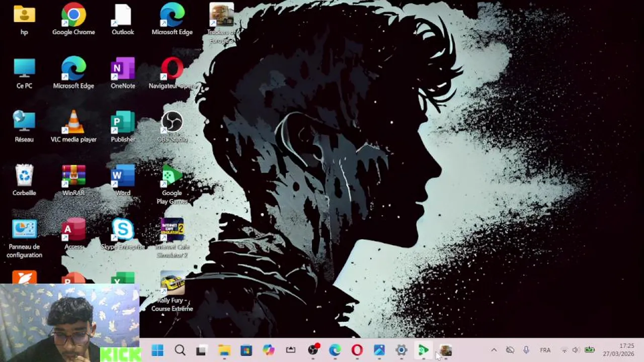Launch the Google Chrome desktop shortcut
Viewport: 644px width, 362px height.
tap(73, 19)
